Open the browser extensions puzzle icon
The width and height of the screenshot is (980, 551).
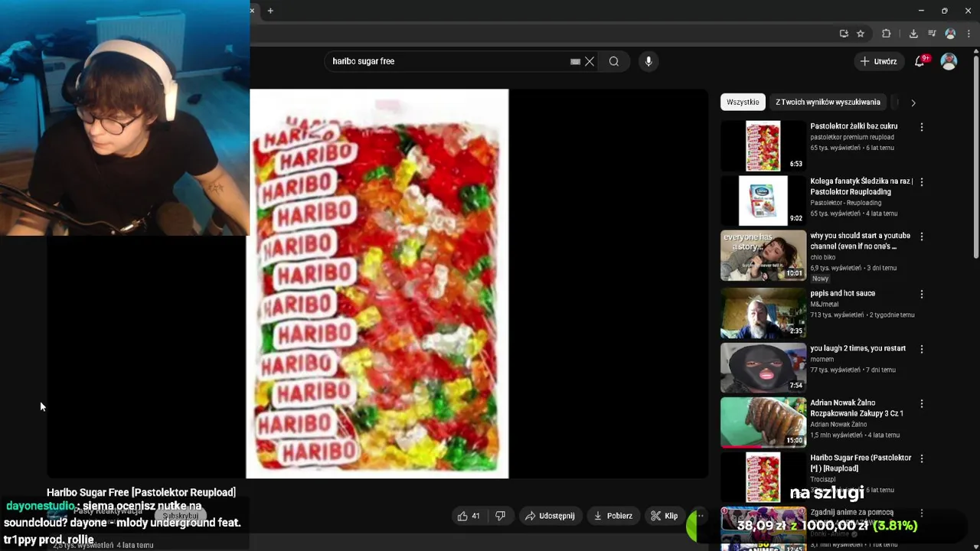(887, 34)
